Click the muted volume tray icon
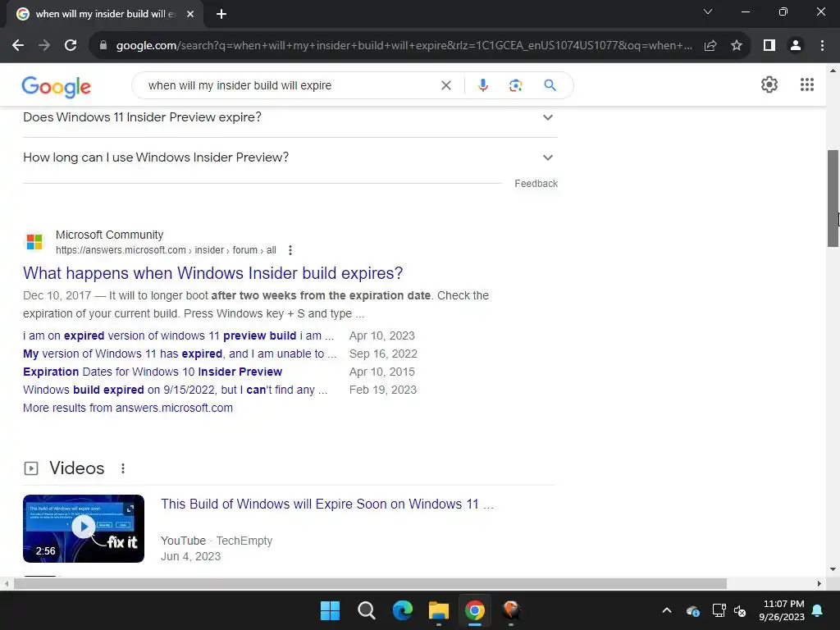 pyautogui.click(x=740, y=610)
